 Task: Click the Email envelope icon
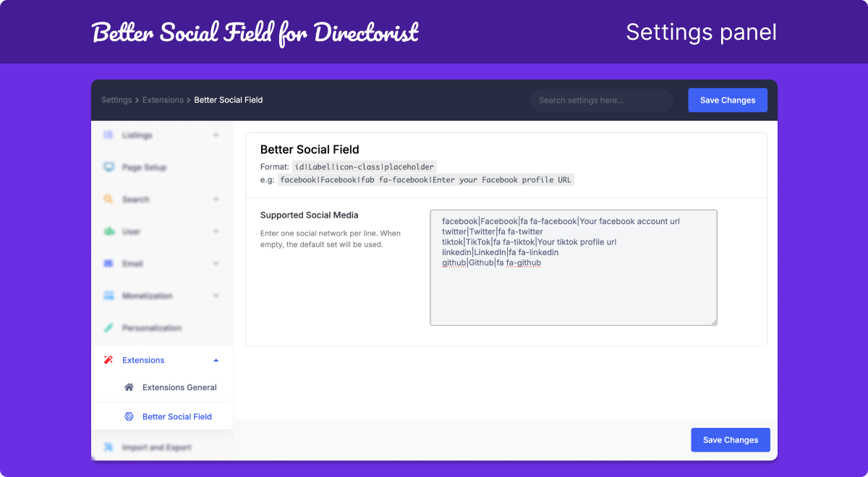pyautogui.click(x=110, y=264)
